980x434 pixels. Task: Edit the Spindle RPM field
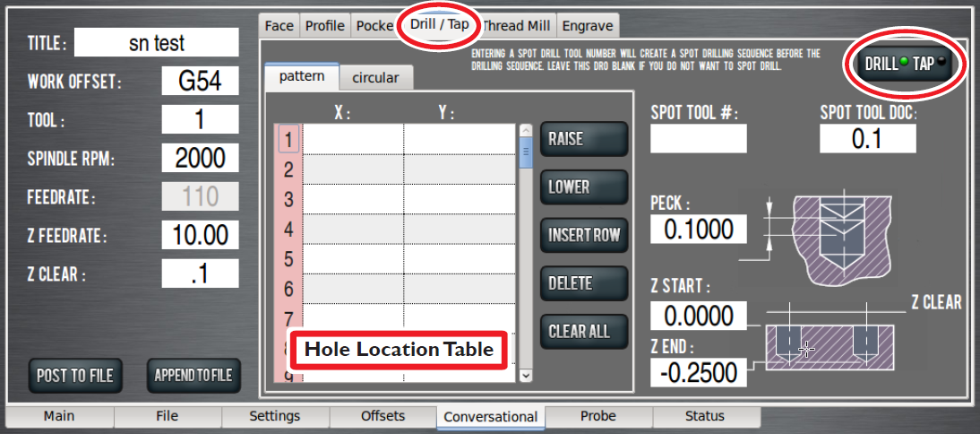point(200,158)
